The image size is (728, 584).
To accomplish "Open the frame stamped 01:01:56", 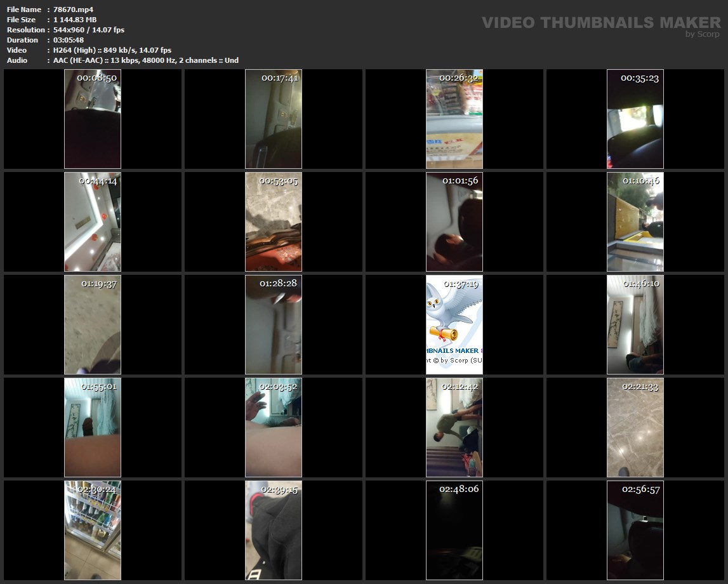I will pyautogui.click(x=454, y=222).
